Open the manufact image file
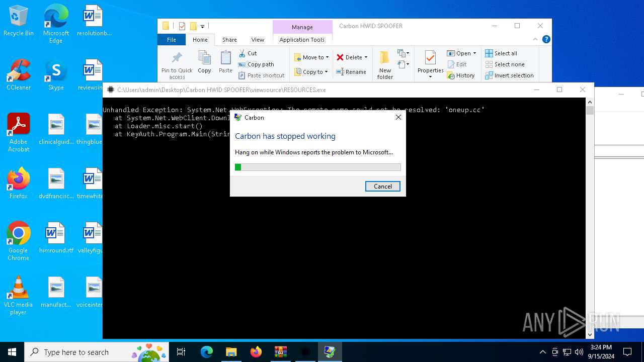 click(56, 292)
